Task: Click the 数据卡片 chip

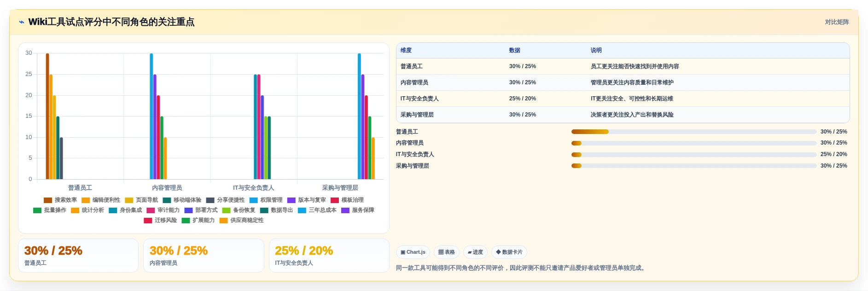Action: pyautogui.click(x=509, y=252)
